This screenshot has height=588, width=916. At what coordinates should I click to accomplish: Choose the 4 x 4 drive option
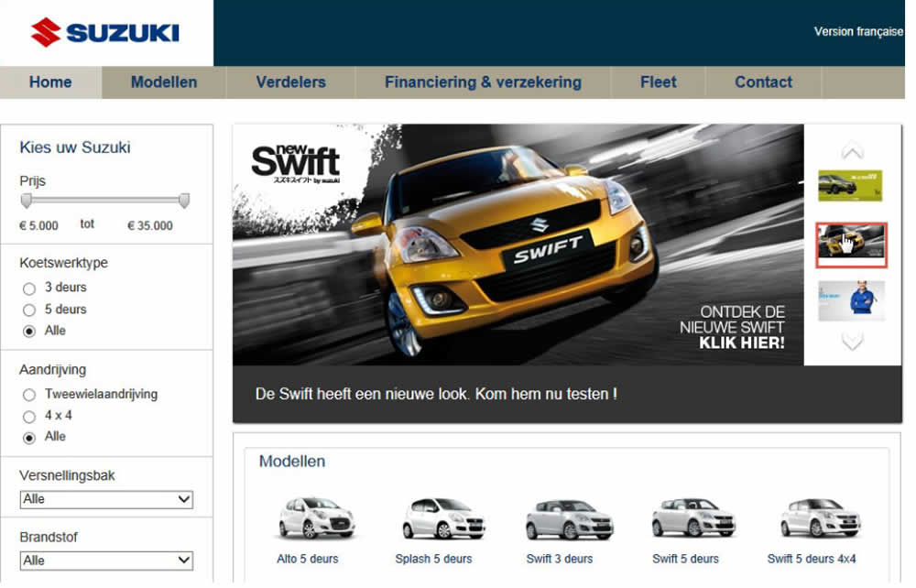coord(29,417)
